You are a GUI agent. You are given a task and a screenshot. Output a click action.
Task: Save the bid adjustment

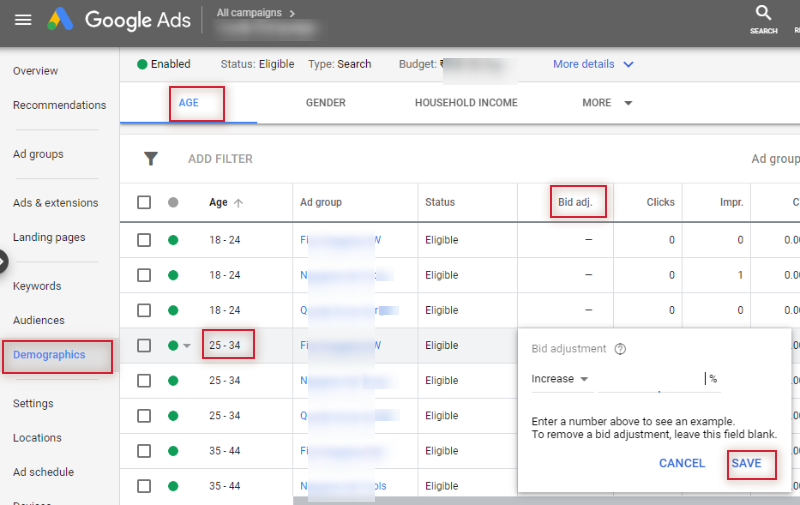746,463
